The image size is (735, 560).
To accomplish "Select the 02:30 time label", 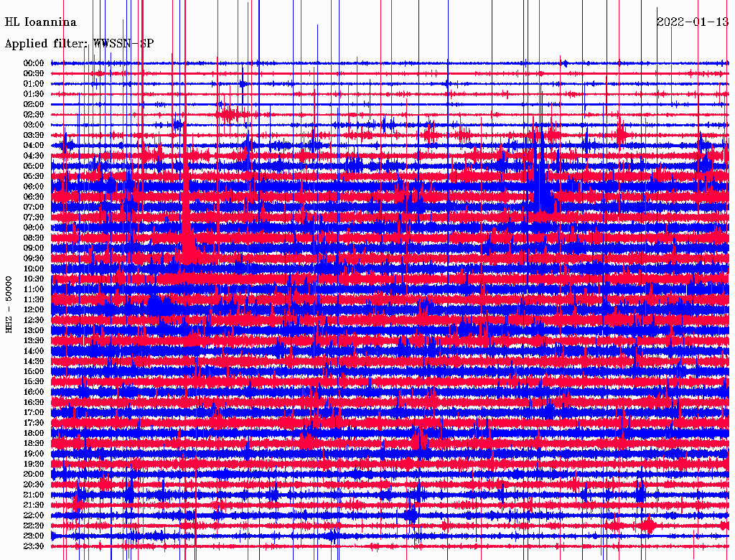I will pos(34,115).
